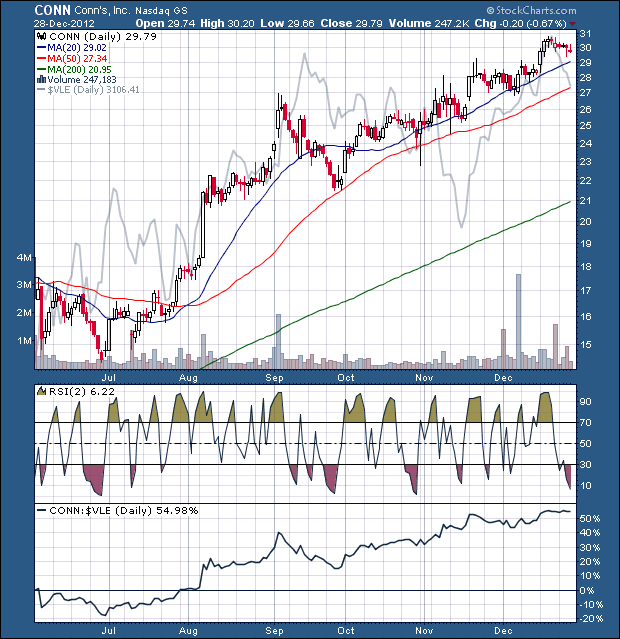Image resolution: width=620 pixels, height=639 pixels.
Task: Click the Volume 247,183 legend text
Action: (82, 79)
